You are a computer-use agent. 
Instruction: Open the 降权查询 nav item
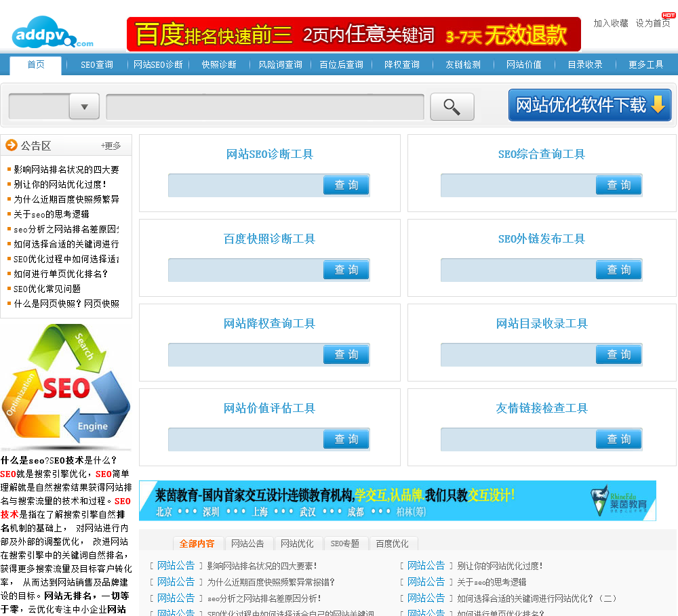pyautogui.click(x=402, y=65)
